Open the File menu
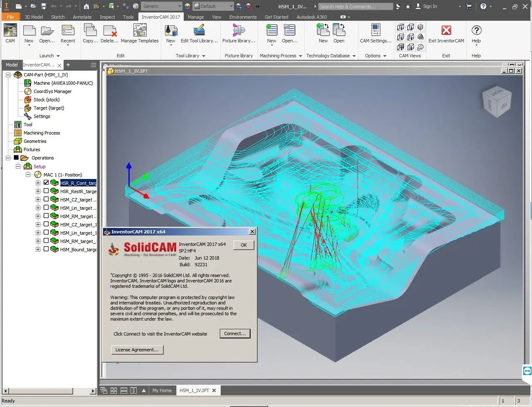 click(x=10, y=17)
